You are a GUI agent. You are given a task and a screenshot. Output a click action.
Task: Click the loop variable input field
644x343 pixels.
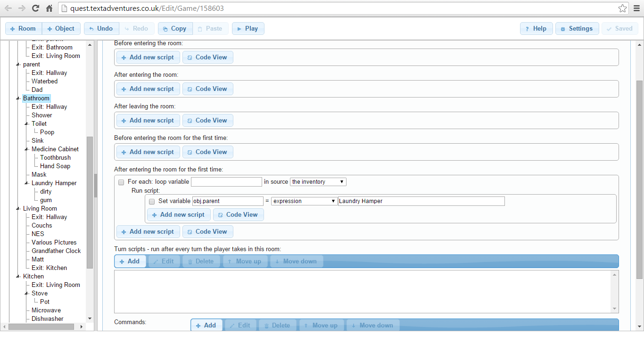[226, 182]
